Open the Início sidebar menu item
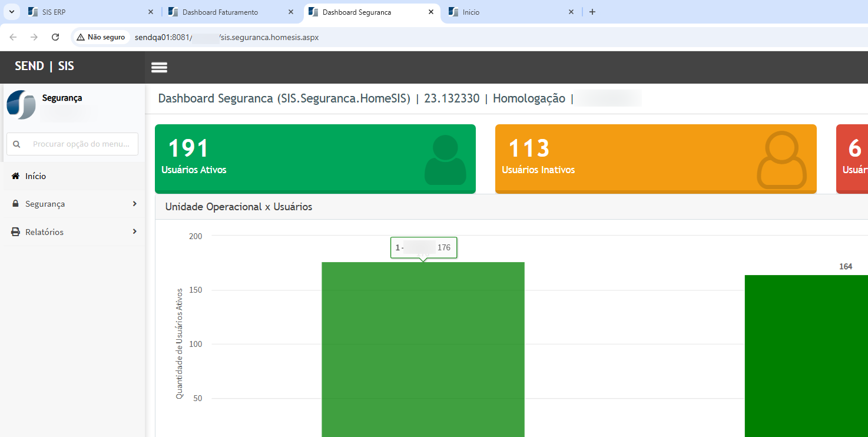The width and height of the screenshot is (868, 437). [35, 176]
